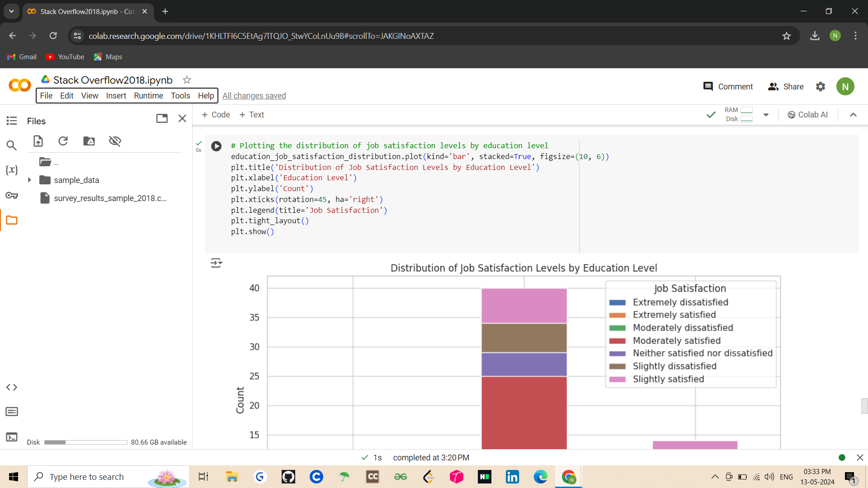The height and width of the screenshot is (488, 868).
Task: Click the Upload to session storage icon
Action: coord(37,141)
